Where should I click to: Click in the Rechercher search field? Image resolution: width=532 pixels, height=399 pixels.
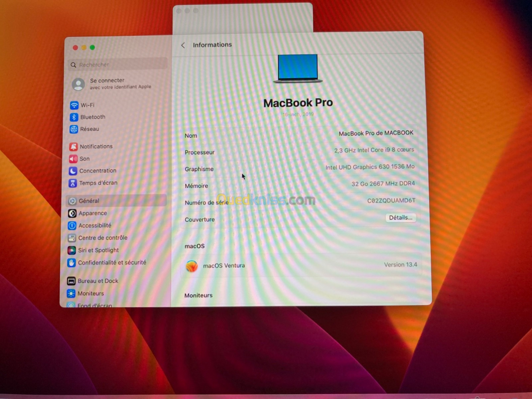coord(118,64)
